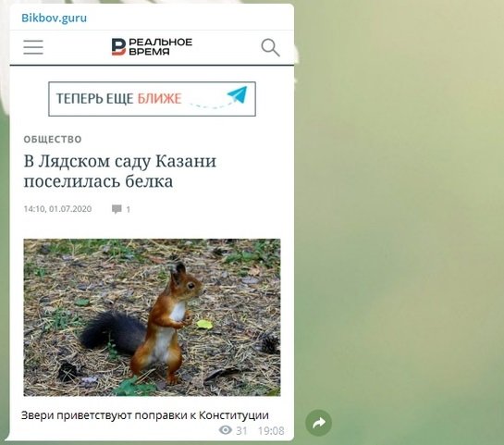
Task: Click the Telegram paper plane icon
Action: pos(238,94)
